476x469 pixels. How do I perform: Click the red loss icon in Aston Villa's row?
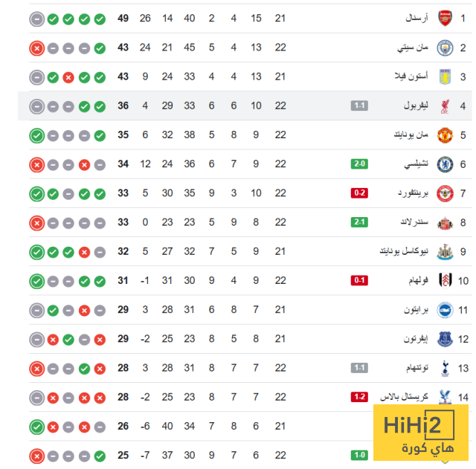[68, 77]
